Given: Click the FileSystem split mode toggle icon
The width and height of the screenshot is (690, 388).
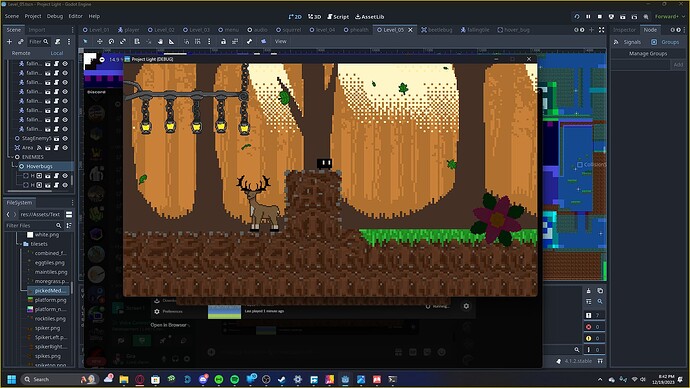Looking at the screenshot, I should click(x=69, y=214).
